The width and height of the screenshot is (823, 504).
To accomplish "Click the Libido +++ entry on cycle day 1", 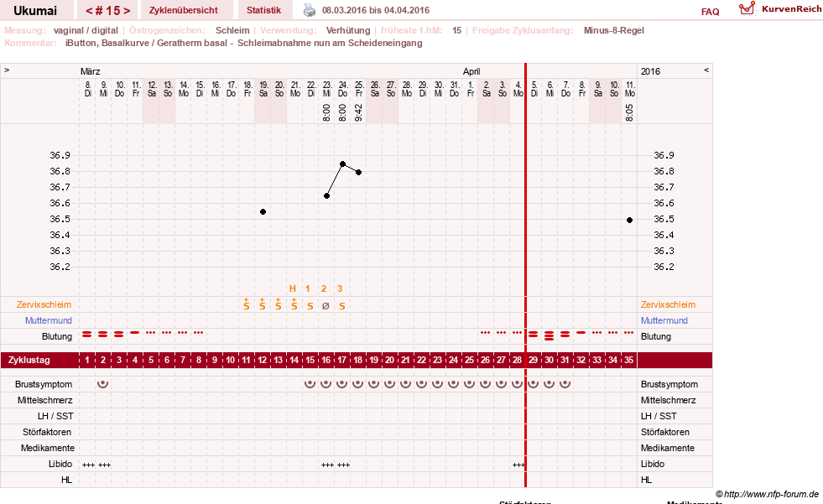I will pos(88,465).
